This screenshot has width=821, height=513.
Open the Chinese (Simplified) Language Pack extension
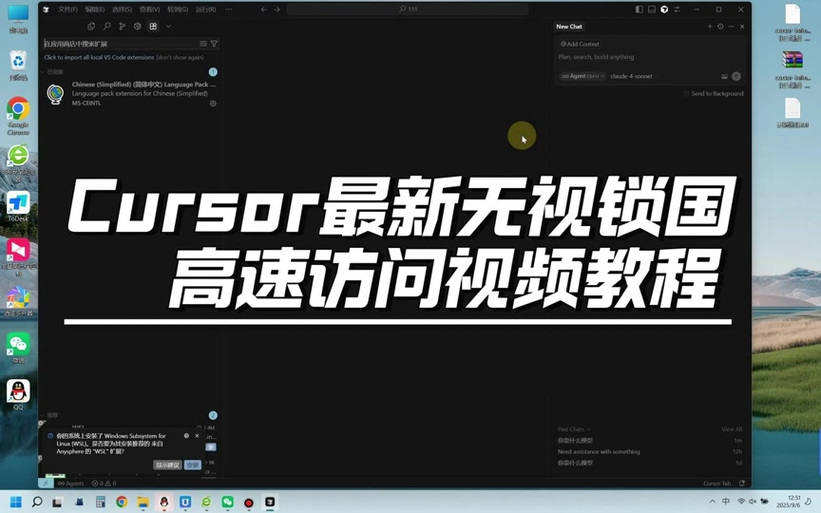131,93
